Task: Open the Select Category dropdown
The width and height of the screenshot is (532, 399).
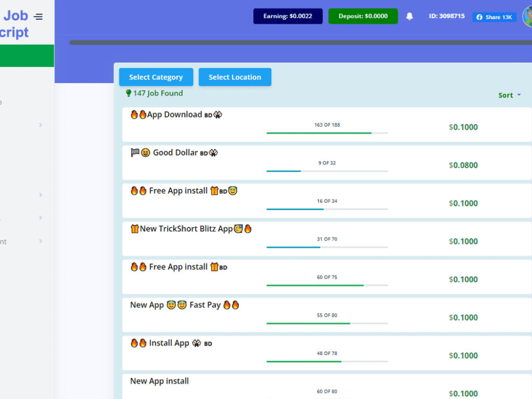Action: pyautogui.click(x=156, y=77)
